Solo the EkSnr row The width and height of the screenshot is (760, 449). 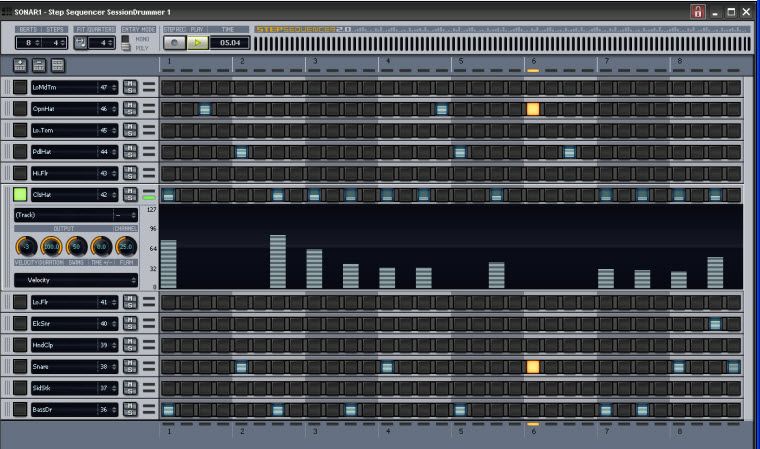(x=130, y=327)
